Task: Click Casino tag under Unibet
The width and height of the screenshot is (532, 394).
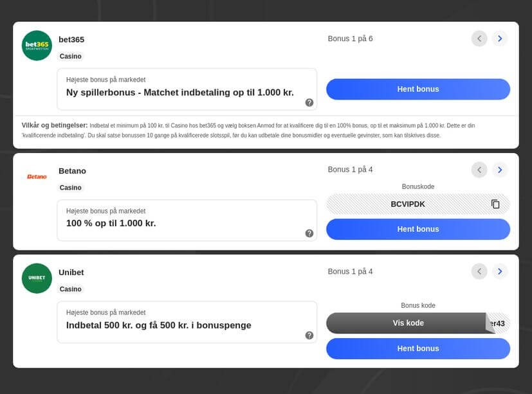Action: click(x=71, y=289)
